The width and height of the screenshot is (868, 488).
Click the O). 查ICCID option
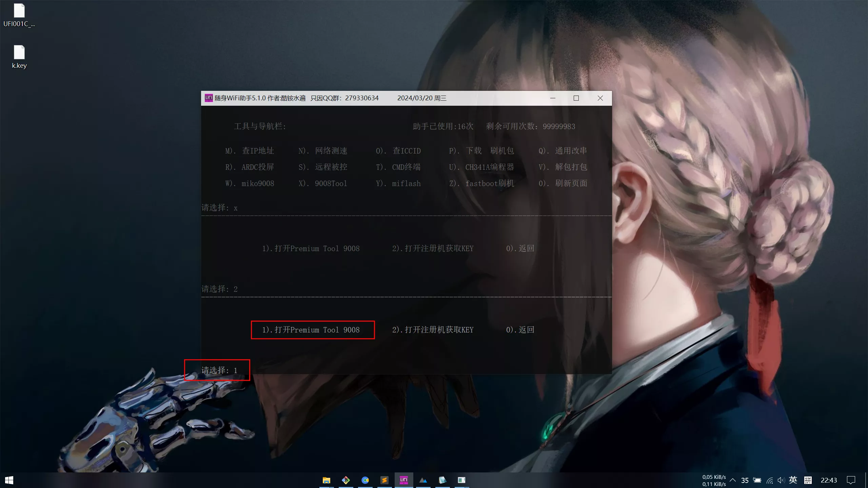398,151
